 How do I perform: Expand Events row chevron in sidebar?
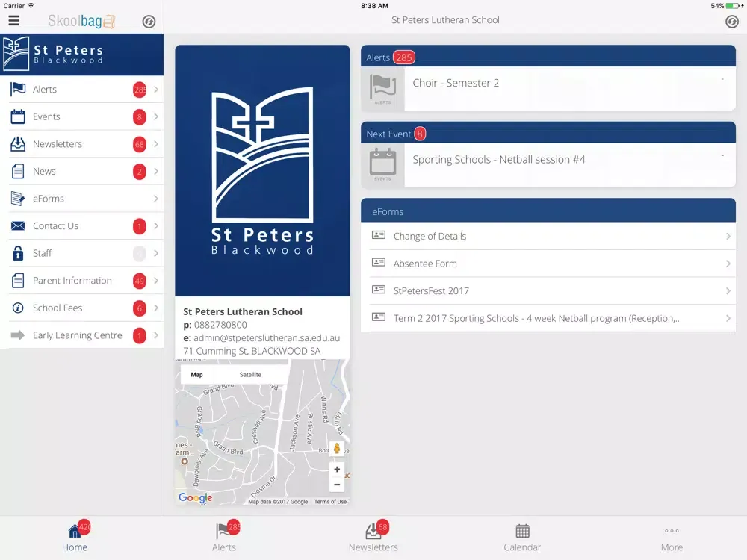point(156,116)
